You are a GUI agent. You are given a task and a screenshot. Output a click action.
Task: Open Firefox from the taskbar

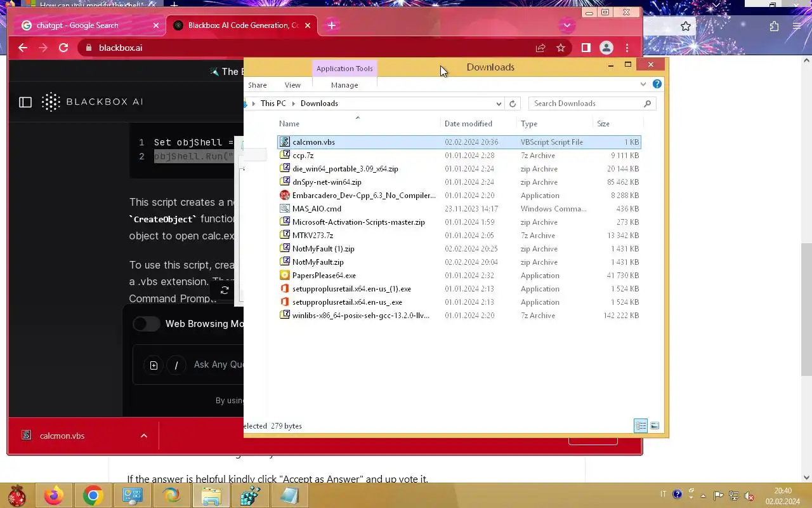coord(54,495)
